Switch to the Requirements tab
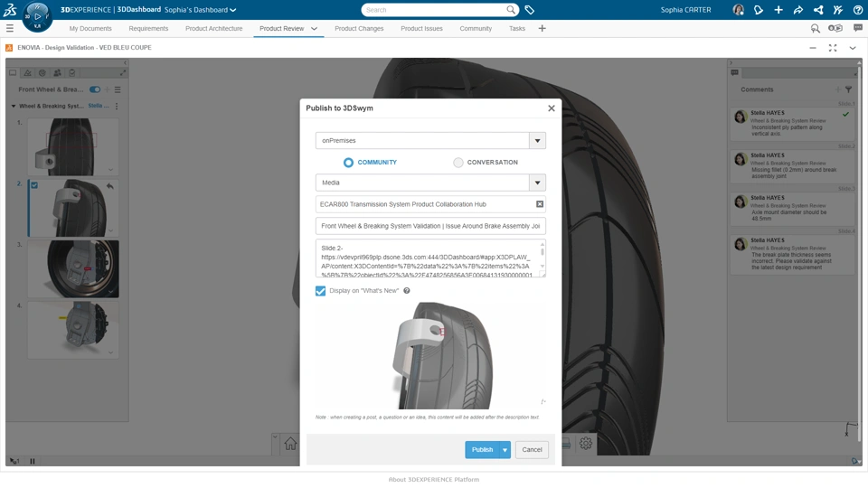This screenshot has height=488, width=868. coord(148,28)
